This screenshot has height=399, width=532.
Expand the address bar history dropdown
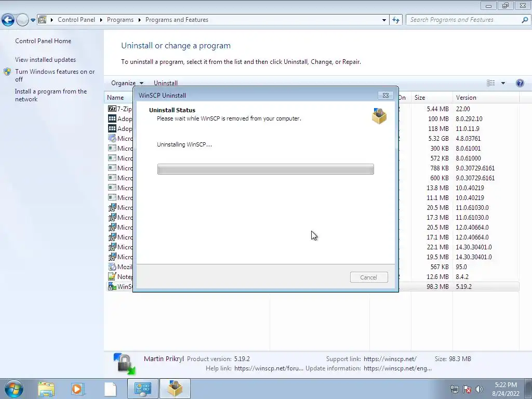tap(384, 20)
